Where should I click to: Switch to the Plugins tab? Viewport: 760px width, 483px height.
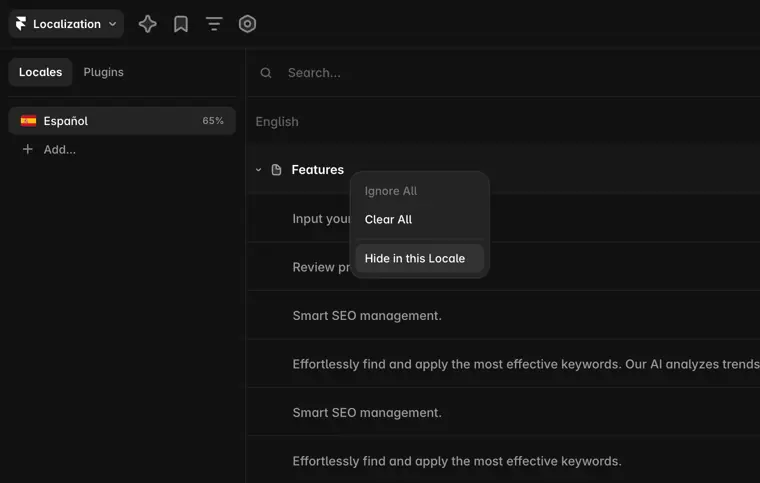[103, 72]
